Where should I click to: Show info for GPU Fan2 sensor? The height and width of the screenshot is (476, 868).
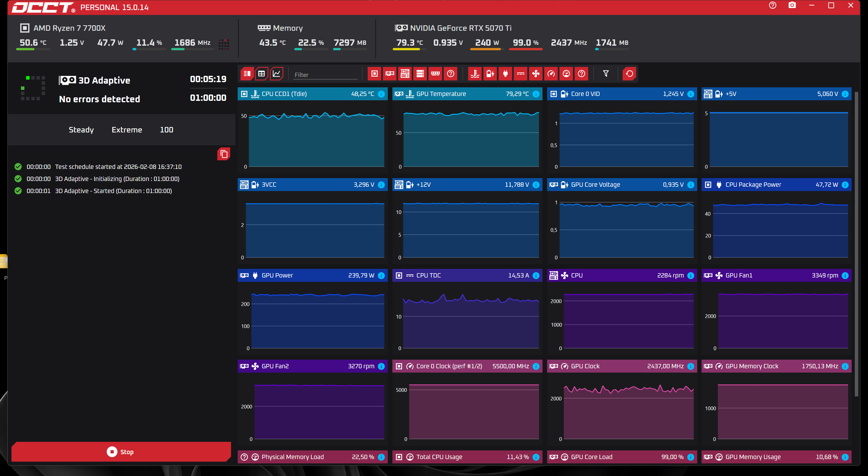pyautogui.click(x=381, y=366)
